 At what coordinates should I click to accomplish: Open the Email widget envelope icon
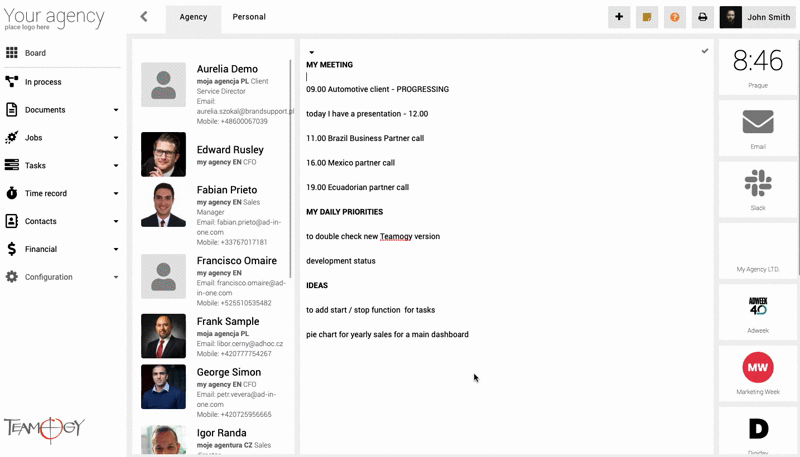(758, 122)
